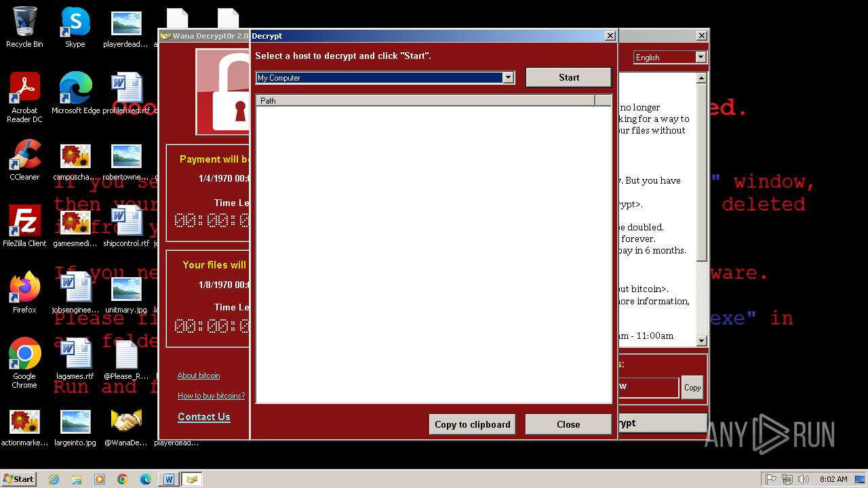The height and width of the screenshot is (488, 868).
Task: Click the Close button in Decrypt dialog
Action: (x=568, y=424)
